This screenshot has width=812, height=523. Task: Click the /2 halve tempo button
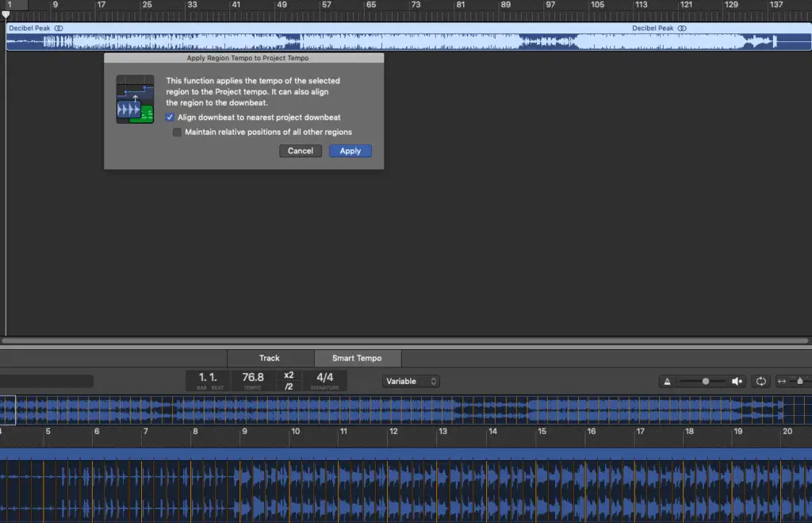point(289,386)
